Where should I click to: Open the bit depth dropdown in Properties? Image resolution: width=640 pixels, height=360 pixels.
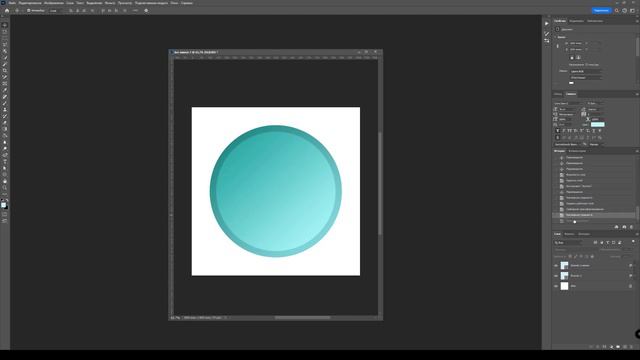point(585,77)
